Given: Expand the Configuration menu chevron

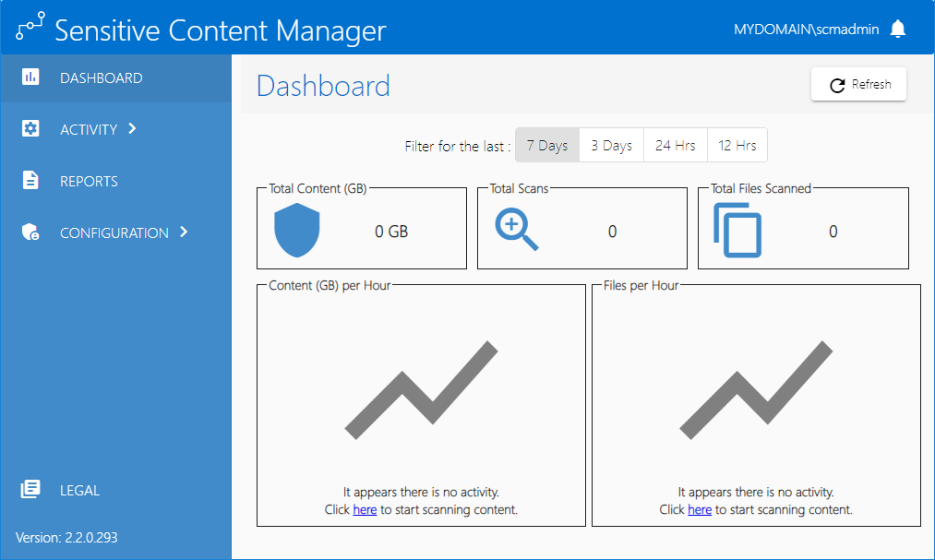Looking at the screenshot, I should 184,232.
